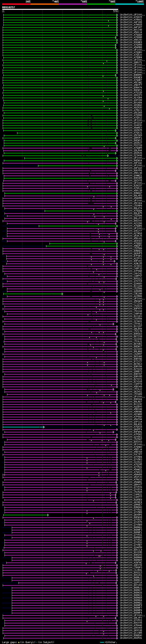Click the label UniRef100_B7FAP2
Screen dimensions: 146x644
[131, 256]
